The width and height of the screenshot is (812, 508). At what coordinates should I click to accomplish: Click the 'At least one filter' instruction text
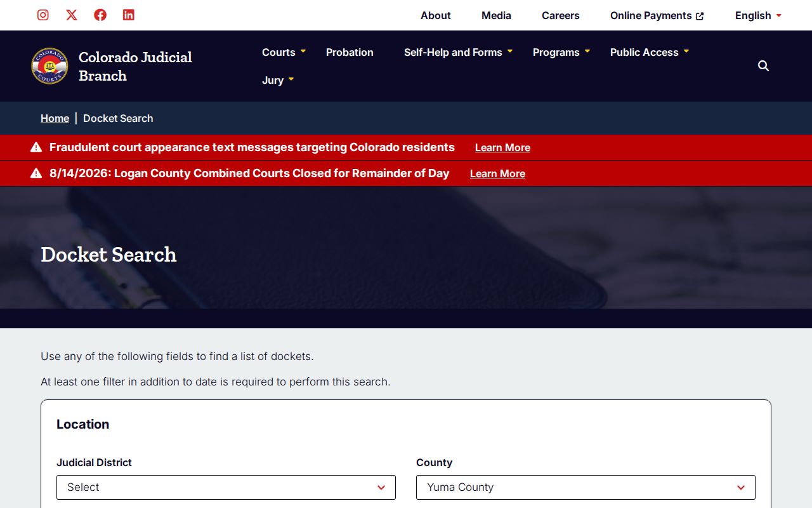(216, 382)
